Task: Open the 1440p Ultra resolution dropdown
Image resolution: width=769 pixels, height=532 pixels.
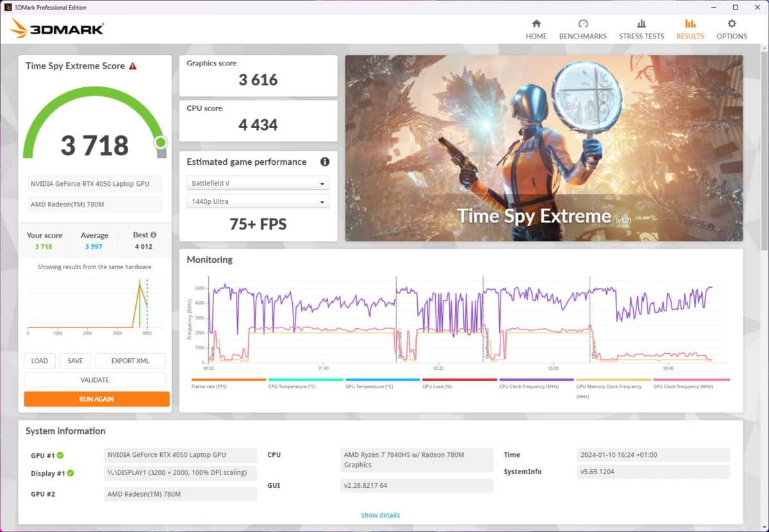Action: point(258,201)
